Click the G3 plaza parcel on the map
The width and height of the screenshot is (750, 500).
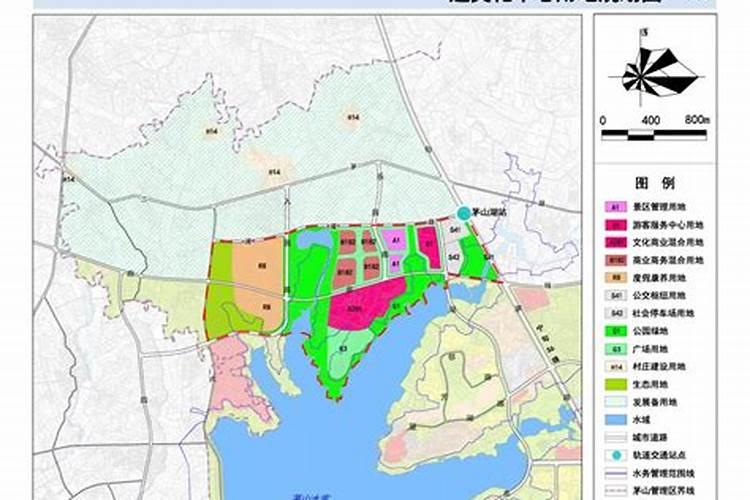343,350
